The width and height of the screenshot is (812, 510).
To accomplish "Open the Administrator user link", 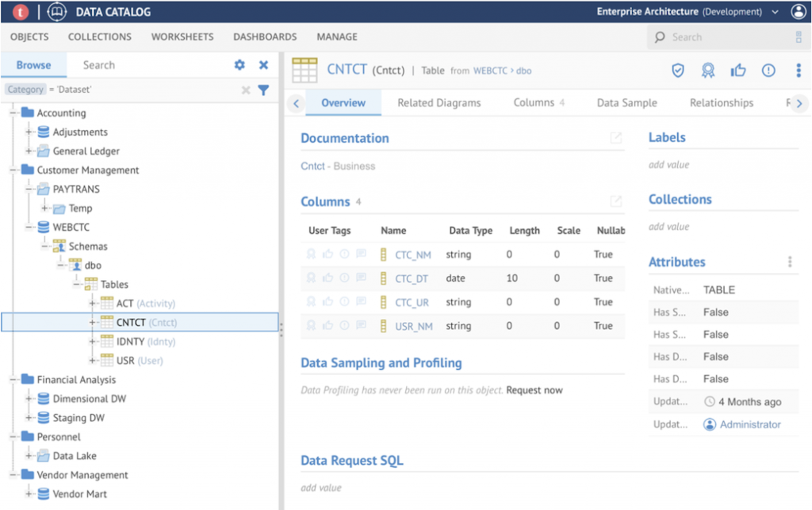I will point(750,424).
